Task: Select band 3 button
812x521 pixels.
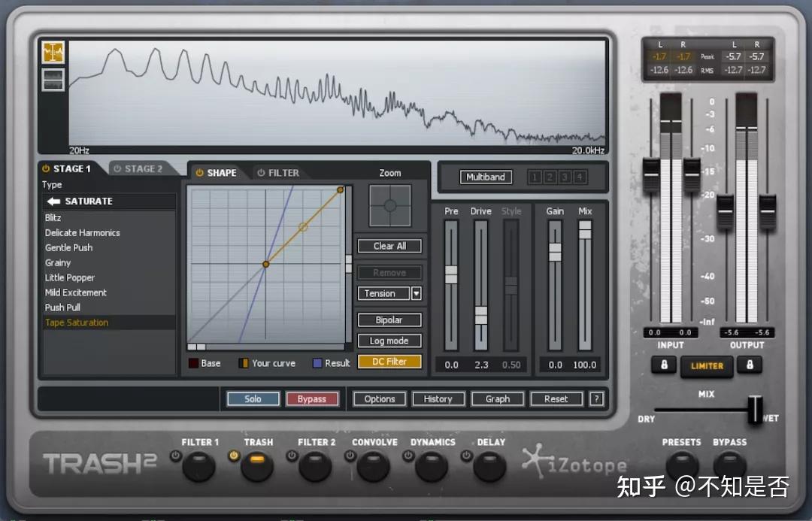Action: tap(565, 177)
